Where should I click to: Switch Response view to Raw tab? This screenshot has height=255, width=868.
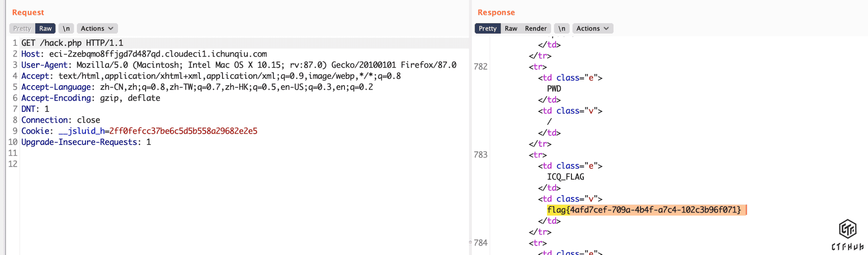511,29
